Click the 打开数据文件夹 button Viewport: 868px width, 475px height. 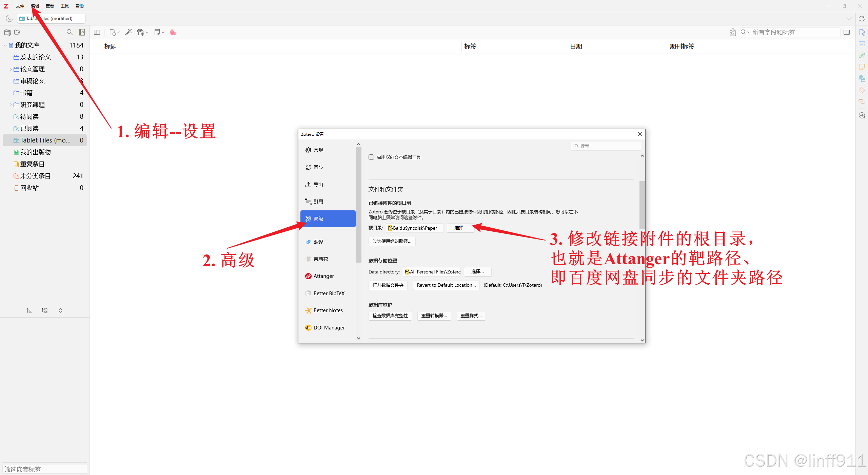point(388,285)
